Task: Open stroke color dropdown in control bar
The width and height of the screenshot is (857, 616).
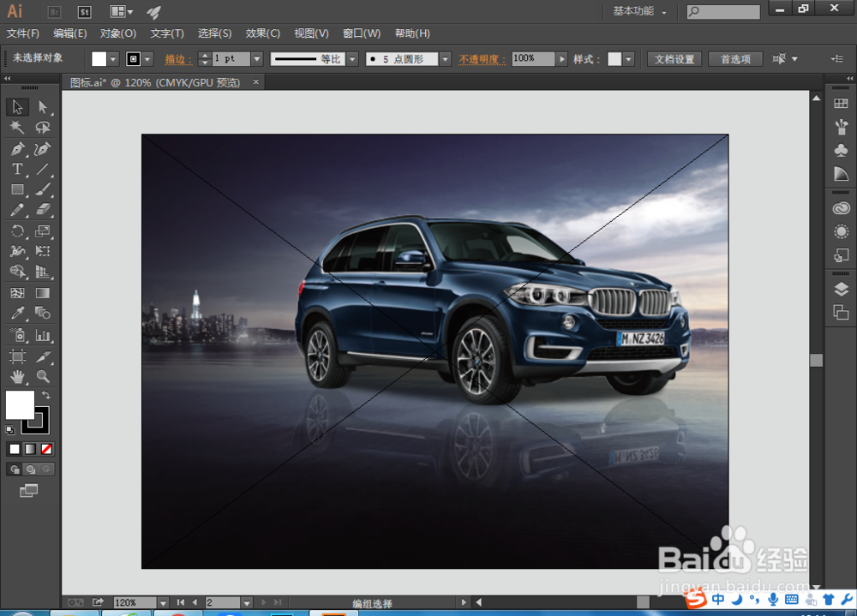Action: tap(147, 59)
